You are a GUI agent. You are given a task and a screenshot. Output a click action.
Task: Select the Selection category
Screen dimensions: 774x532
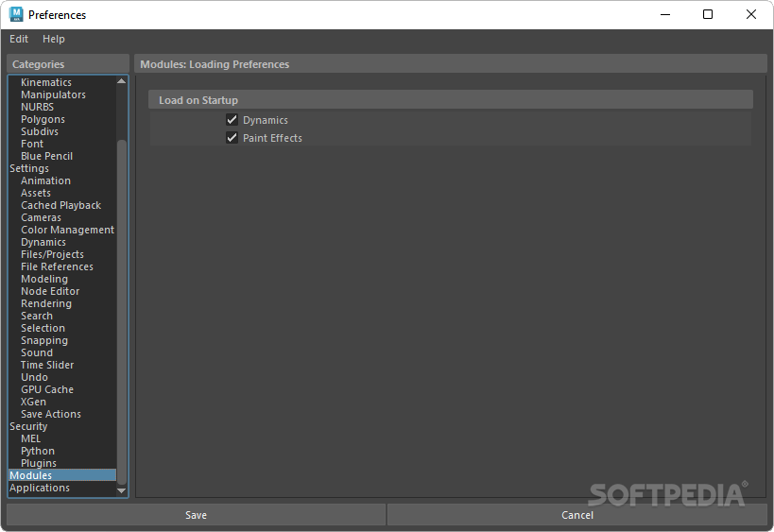click(x=43, y=329)
